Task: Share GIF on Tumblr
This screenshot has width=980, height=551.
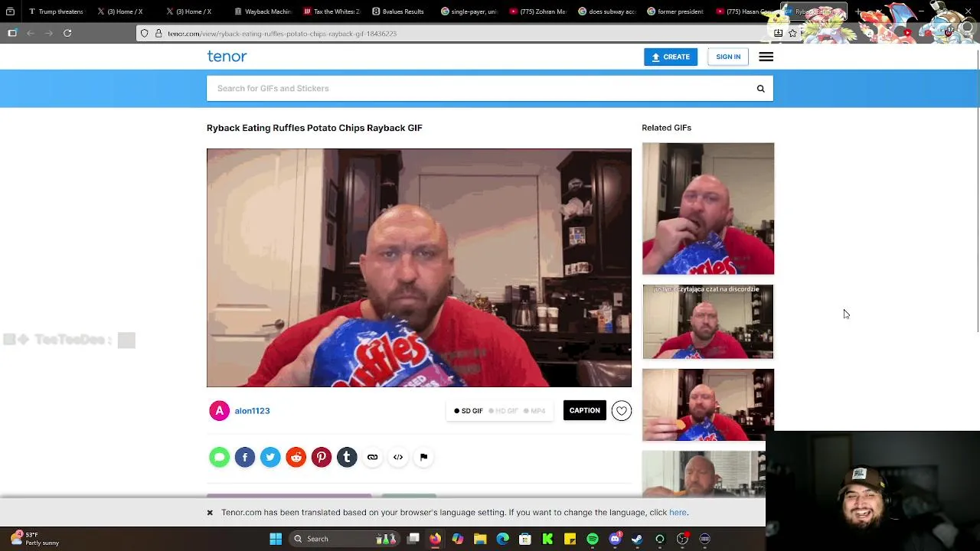Action: [347, 457]
